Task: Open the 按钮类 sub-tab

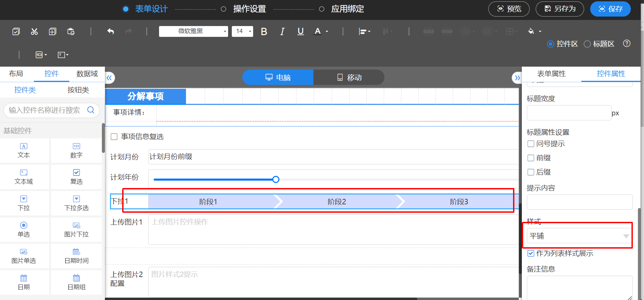Action: point(78,90)
